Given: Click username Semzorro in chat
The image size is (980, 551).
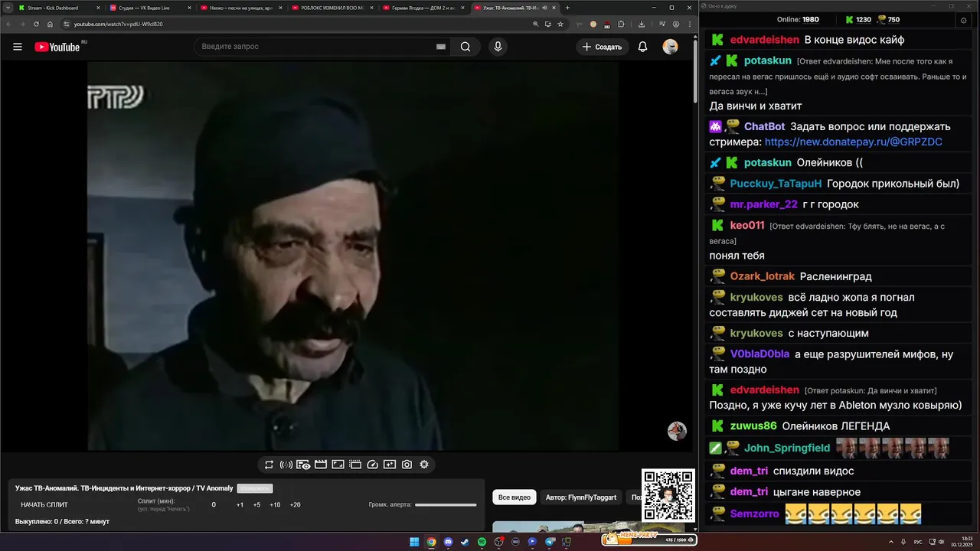Looking at the screenshot, I should [754, 514].
